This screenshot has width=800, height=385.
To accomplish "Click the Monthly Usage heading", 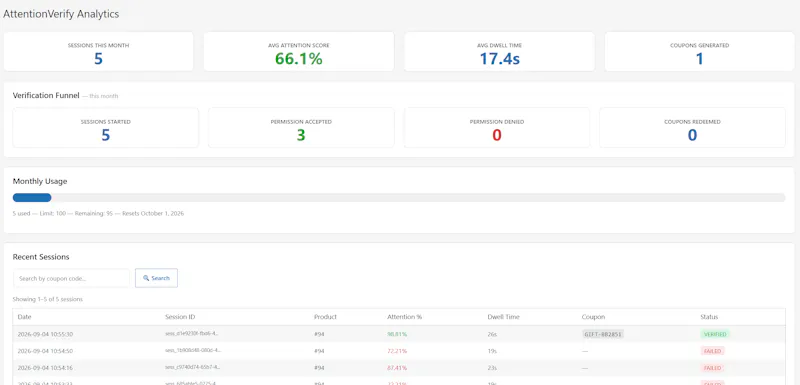I will coord(40,181).
